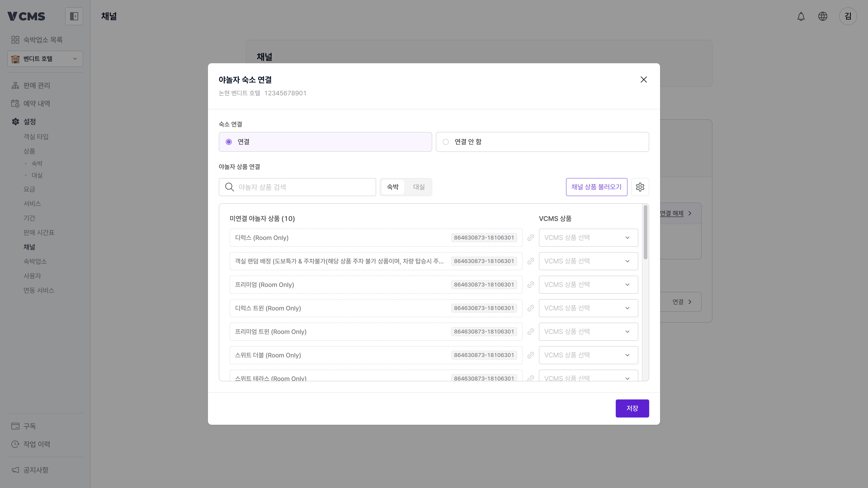Click the 미연결 야놀자 상품 (10) heading
This screenshot has width=868, height=488.
pos(262,218)
